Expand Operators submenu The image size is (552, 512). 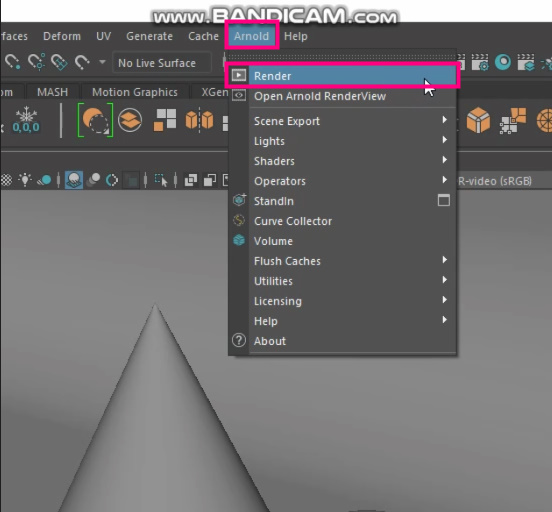click(342, 181)
